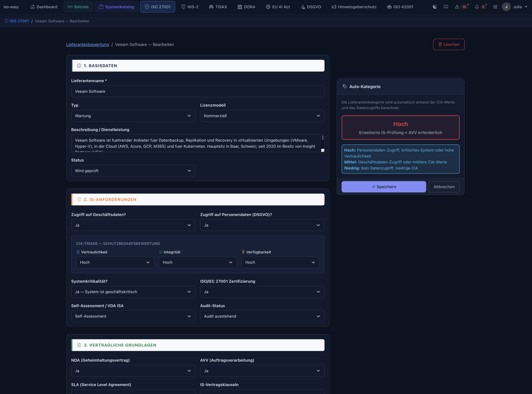532x394 pixels.
Task: Change Vertraulichkeit dropdown from Hoch
Action: coord(115,262)
